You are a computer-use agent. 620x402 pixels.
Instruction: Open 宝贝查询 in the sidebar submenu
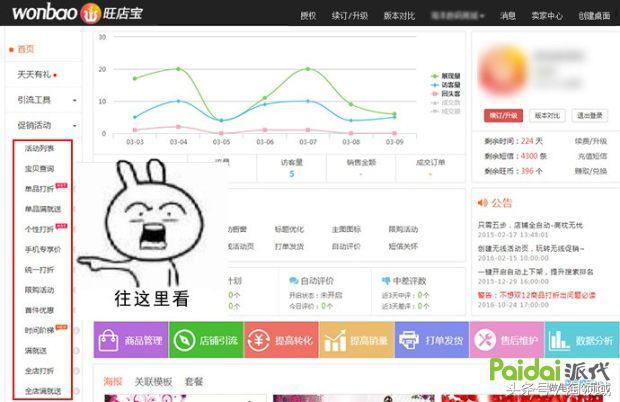pyautogui.click(x=40, y=169)
